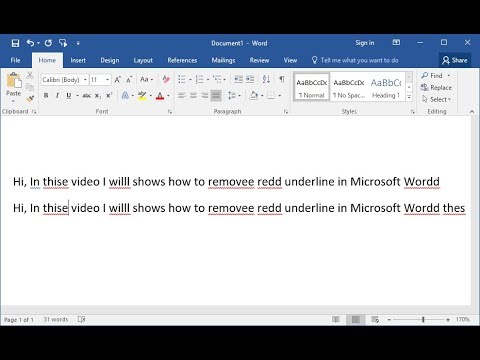Apply the No Spacing style
The width and height of the screenshot is (480, 360).
tap(349, 87)
